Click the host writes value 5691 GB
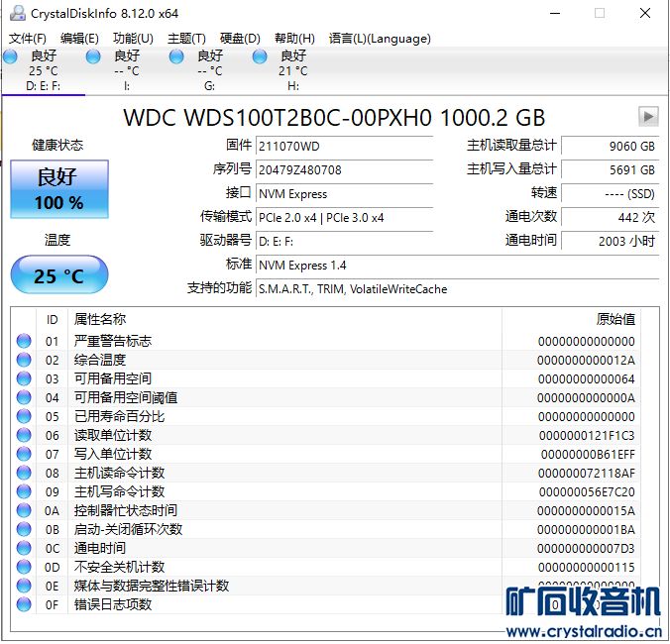The height and width of the screenshot is (644, 670). [611, 170]
